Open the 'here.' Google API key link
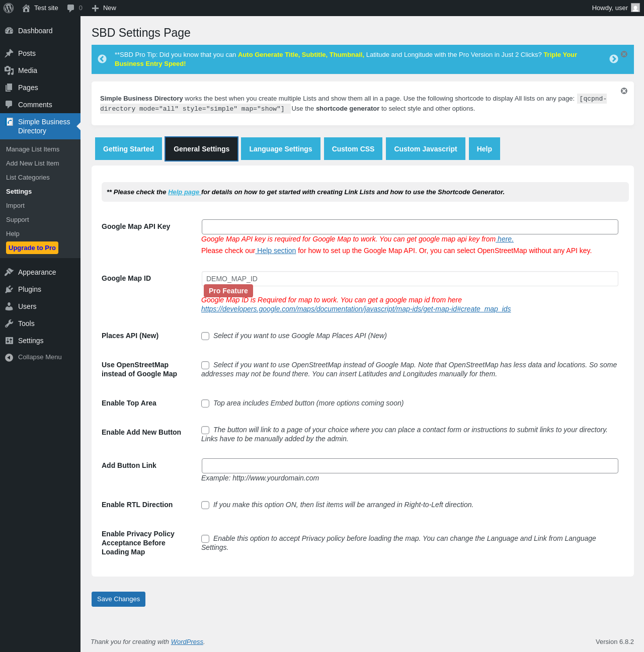644x652 pixels. tap(505, 239)
